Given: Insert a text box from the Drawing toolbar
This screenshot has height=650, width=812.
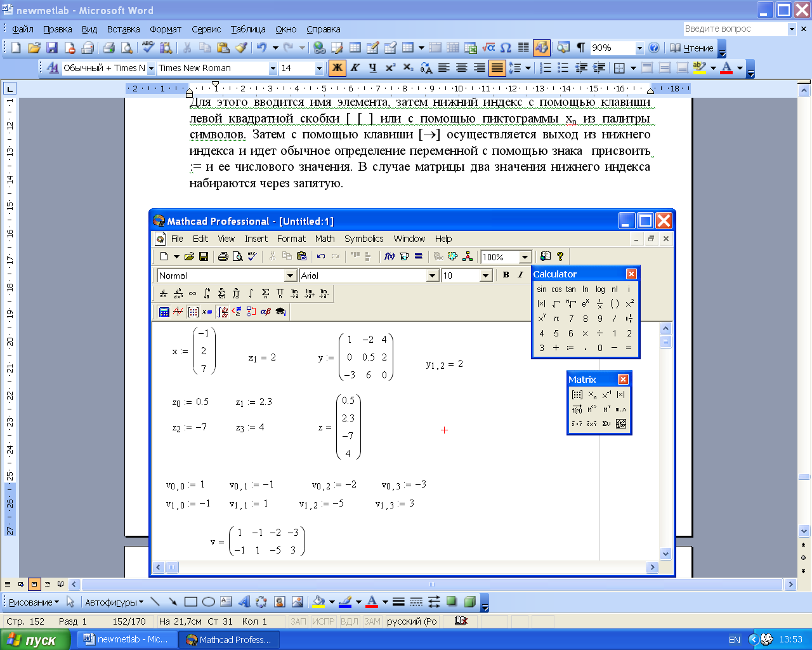Looking at the screenshot, I should (x=226, y=602).
